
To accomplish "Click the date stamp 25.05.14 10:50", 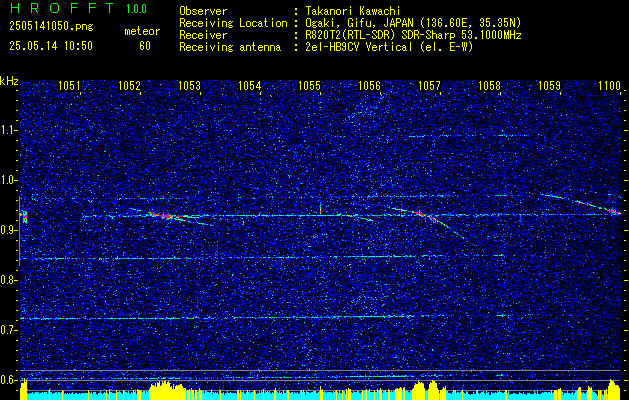I will click(51, 46).
